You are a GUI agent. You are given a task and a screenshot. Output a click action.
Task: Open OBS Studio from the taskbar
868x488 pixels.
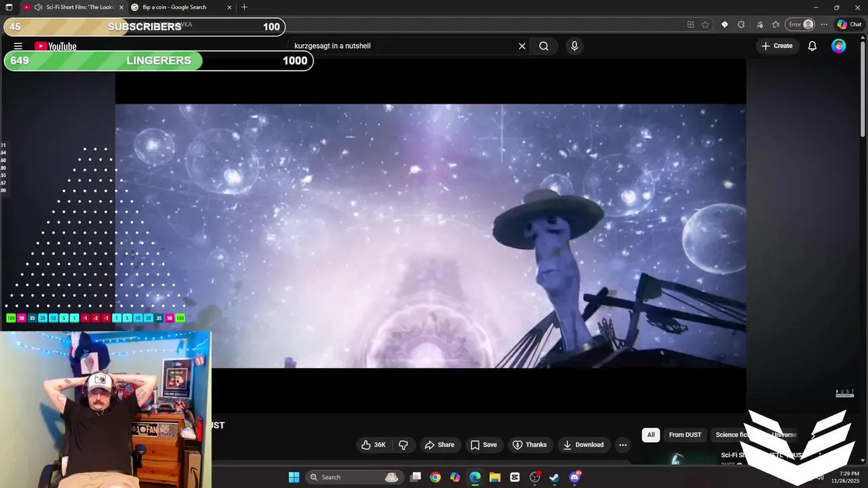(x=534, y=477)
